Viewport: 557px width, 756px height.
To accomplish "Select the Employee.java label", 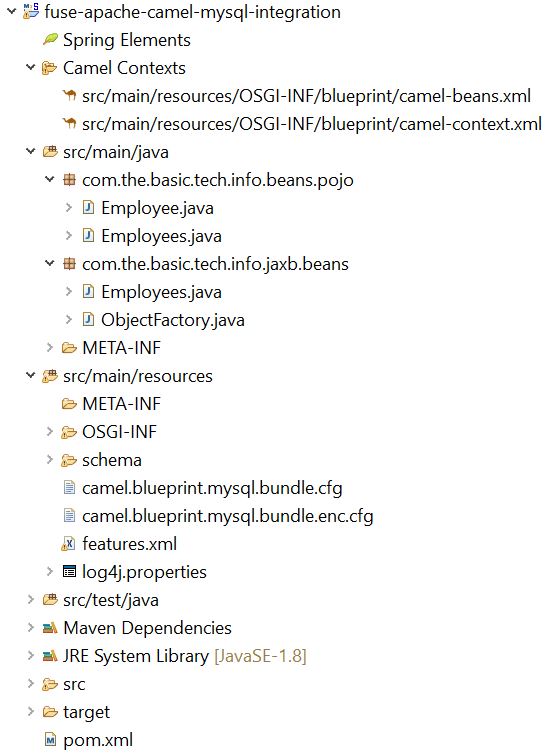I will coord(158,208).
